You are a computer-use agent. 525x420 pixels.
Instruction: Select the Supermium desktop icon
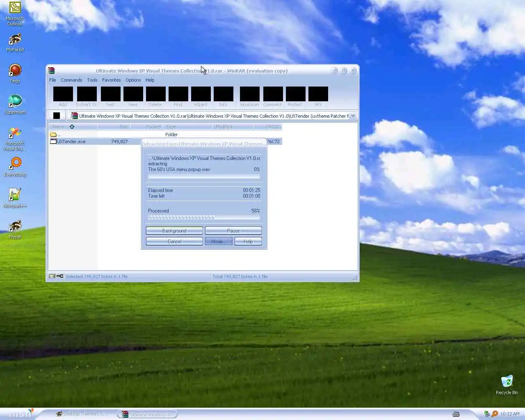point(15,105)
